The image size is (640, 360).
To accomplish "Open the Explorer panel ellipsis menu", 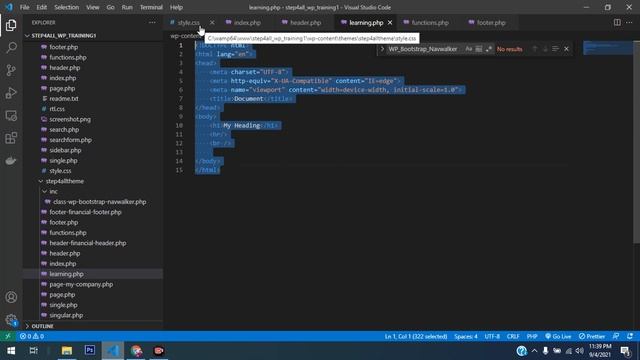I will click(152, 22).
